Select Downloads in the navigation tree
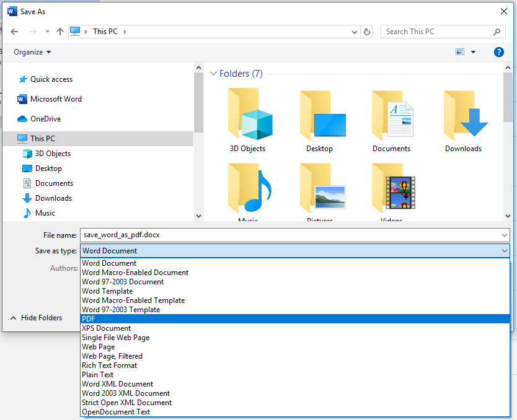Screen dimensions: 517x420 tap(47, 198)
